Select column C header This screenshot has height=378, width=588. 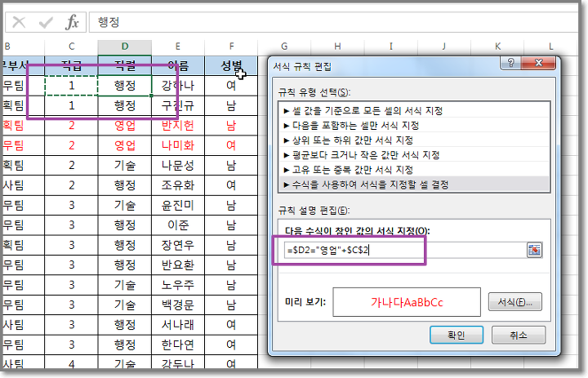coord(71,47)
